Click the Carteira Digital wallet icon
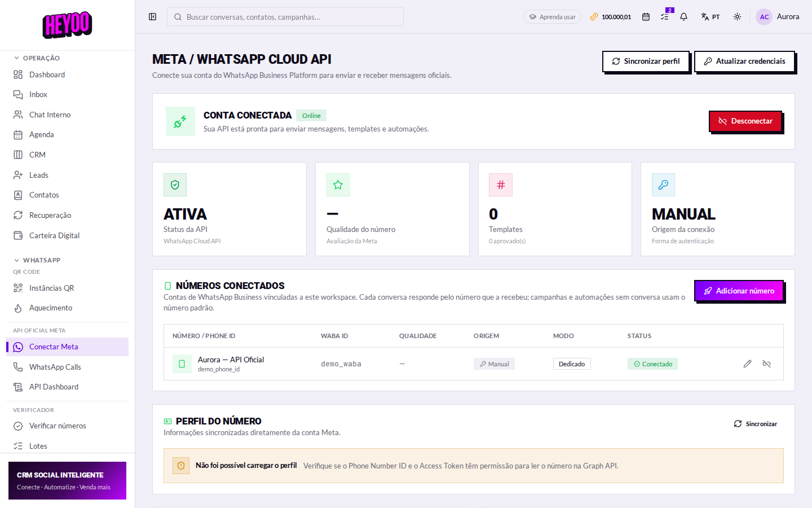The height and width of the screenshot is (508, 812). 18,235
